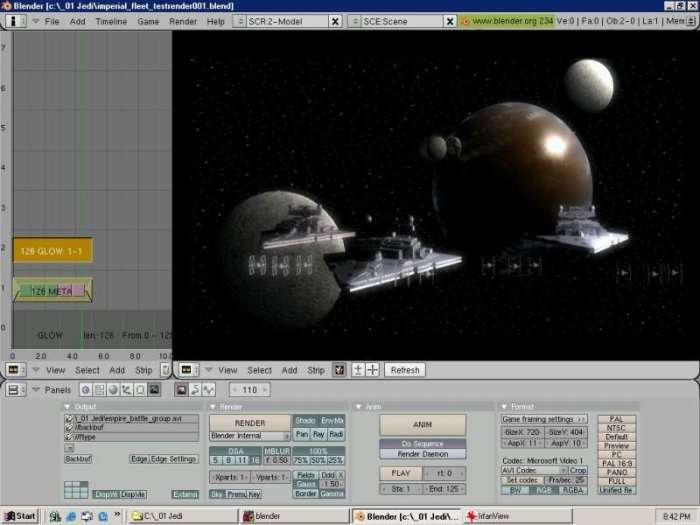Screen dimensions: 700x525
Task: Set render size to 50%
Action: tap(318, 460)
